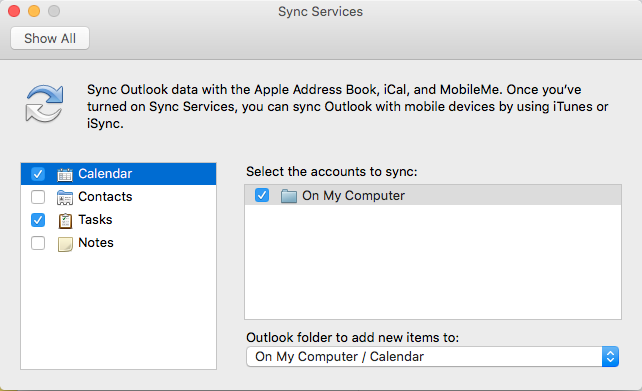642x391 pixels.
Task: Disable the Tasks sync checkbox
Action: 38,220
